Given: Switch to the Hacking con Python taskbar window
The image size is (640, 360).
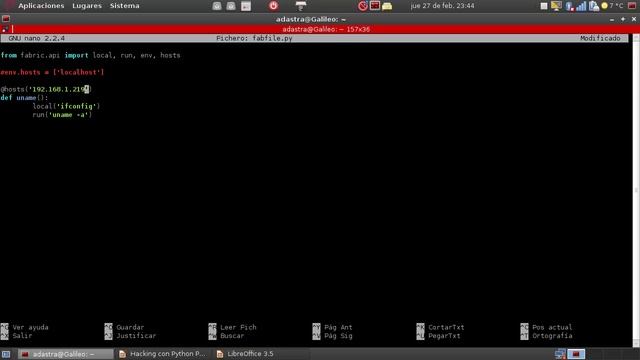Looking at the screenshot, I should [162, 354].
